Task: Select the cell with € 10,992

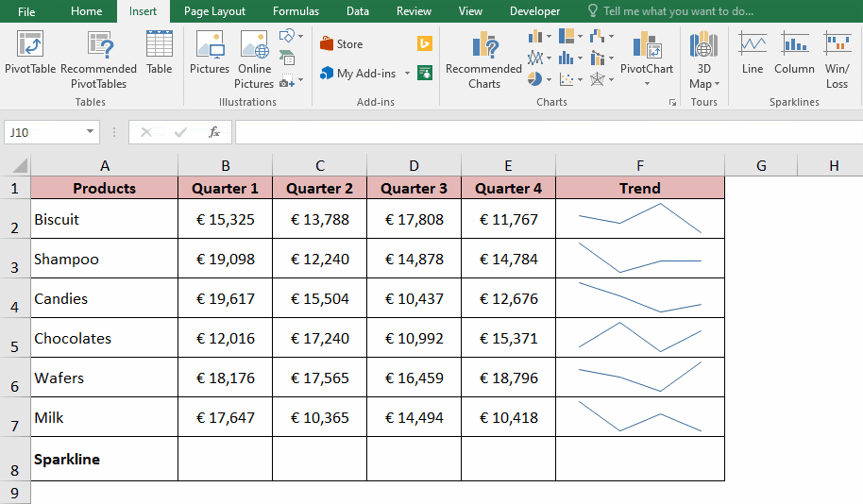Action: pos(414,337)
